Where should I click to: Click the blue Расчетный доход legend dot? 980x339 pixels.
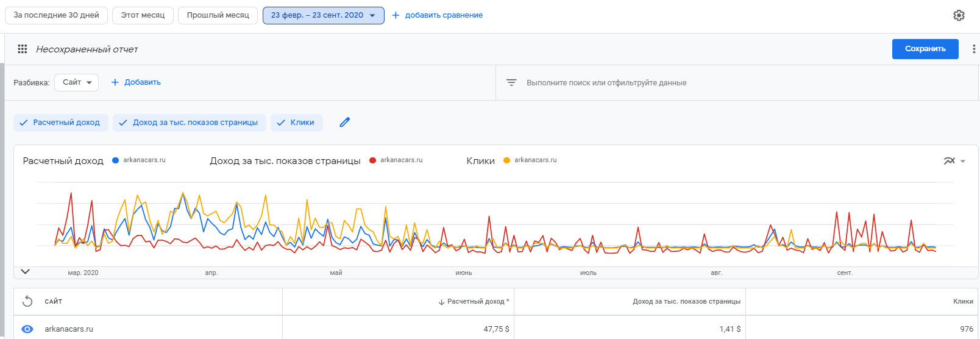[115, 160]
